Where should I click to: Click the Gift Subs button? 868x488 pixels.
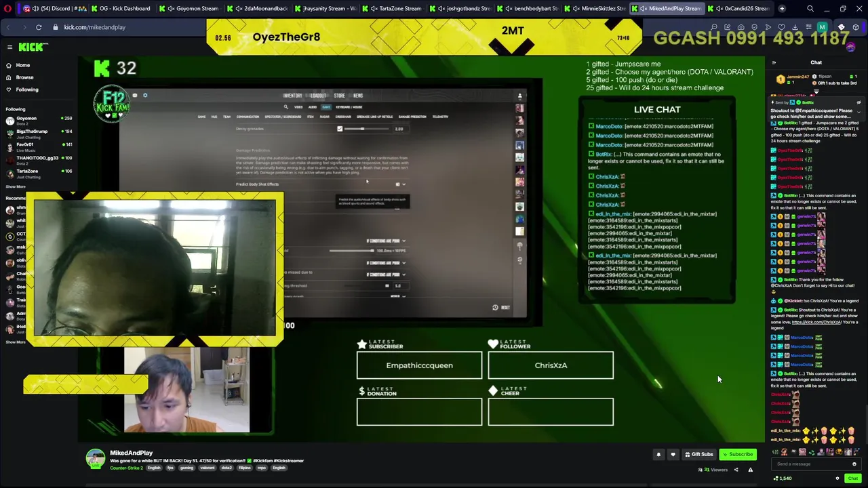click(698, 455)
